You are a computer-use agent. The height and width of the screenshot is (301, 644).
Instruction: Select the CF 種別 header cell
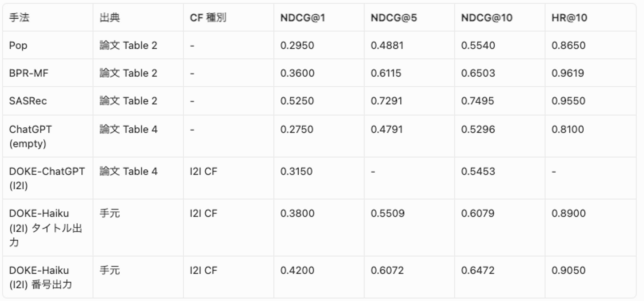point(208,18)
